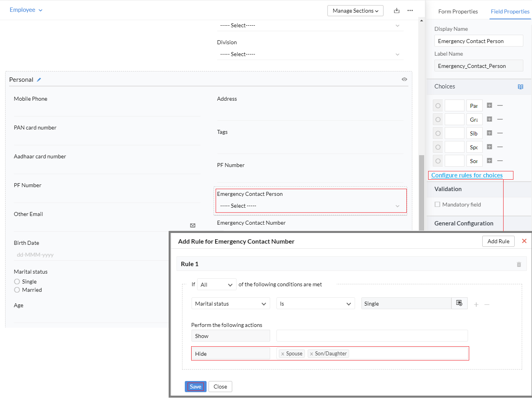Select the Single marital status radio button
Viewport: 532px width, 398px height.
(x=17, y=282)
